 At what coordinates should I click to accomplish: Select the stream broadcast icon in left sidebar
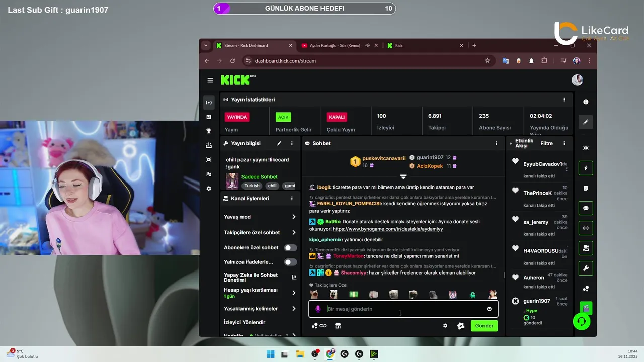point(209,103)
